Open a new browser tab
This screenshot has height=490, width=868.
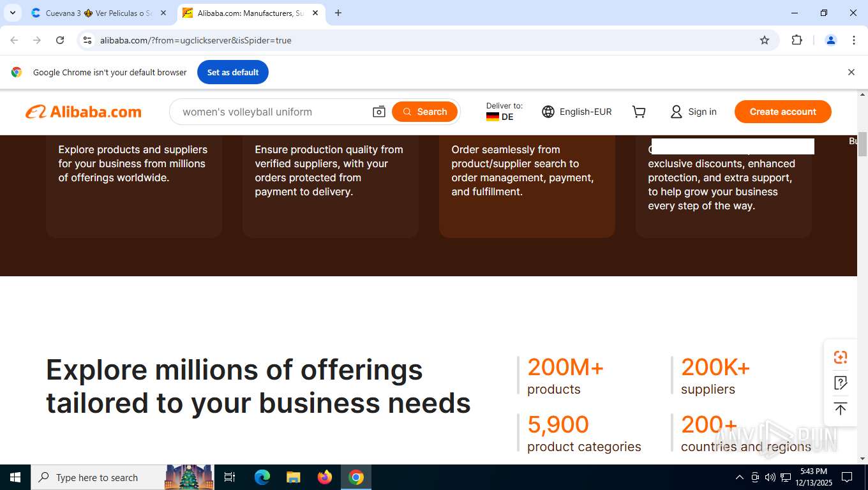tap(338, 13)
